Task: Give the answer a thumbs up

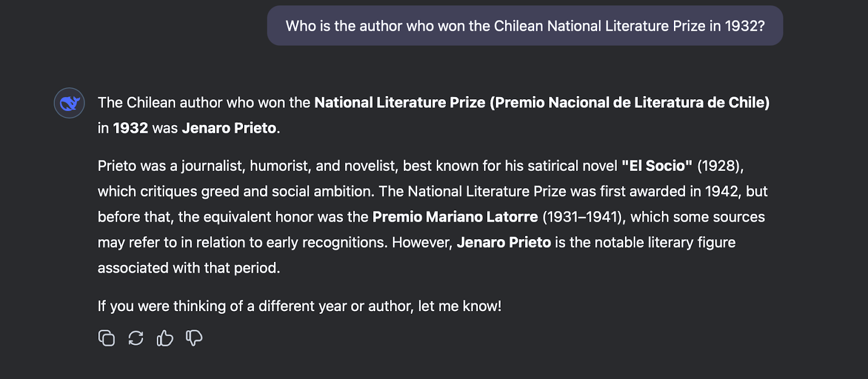Action: [165, 338]
